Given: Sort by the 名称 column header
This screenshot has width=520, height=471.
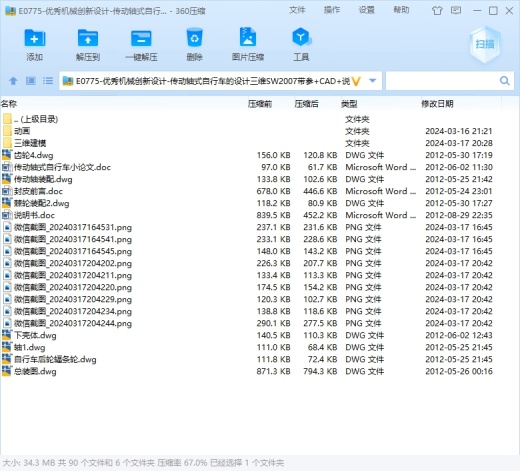Looking at the screenshot, I should [x=9, y=104].
